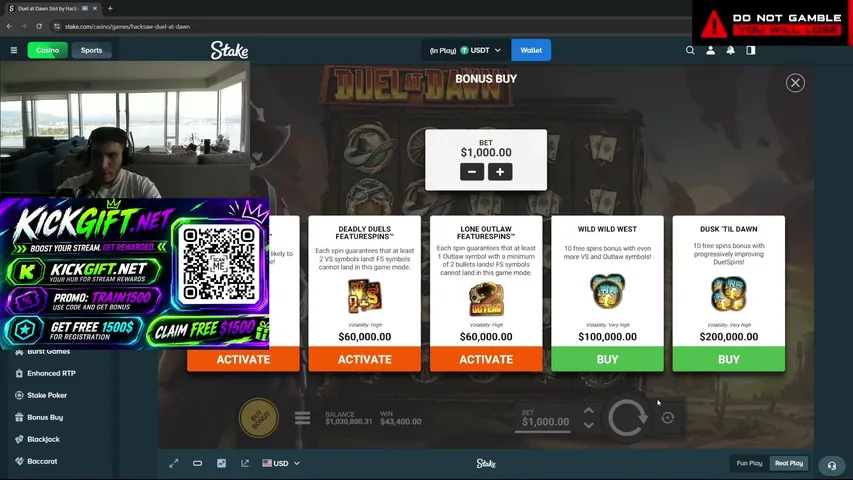853x480 pixels.
Task: Click the Stake logo in header
Action: 229,50
